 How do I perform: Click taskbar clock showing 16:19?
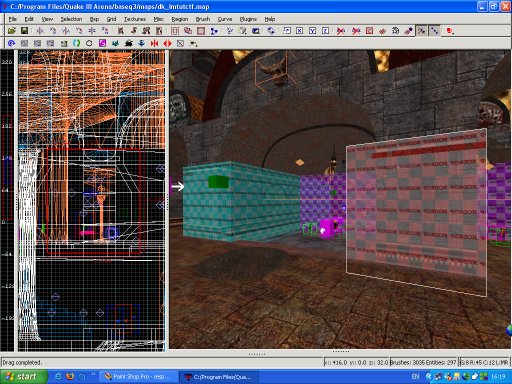(x=498, y=377)
